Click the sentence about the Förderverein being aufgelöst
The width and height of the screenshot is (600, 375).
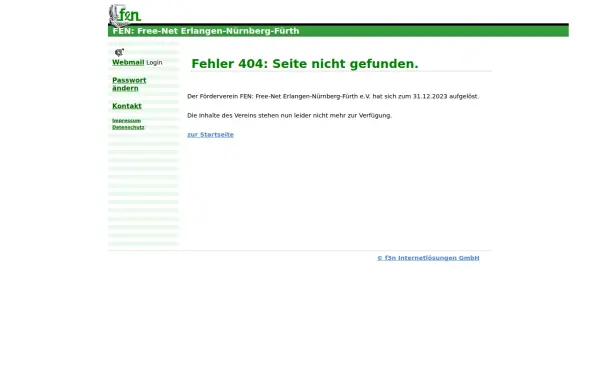click(333, 96)
